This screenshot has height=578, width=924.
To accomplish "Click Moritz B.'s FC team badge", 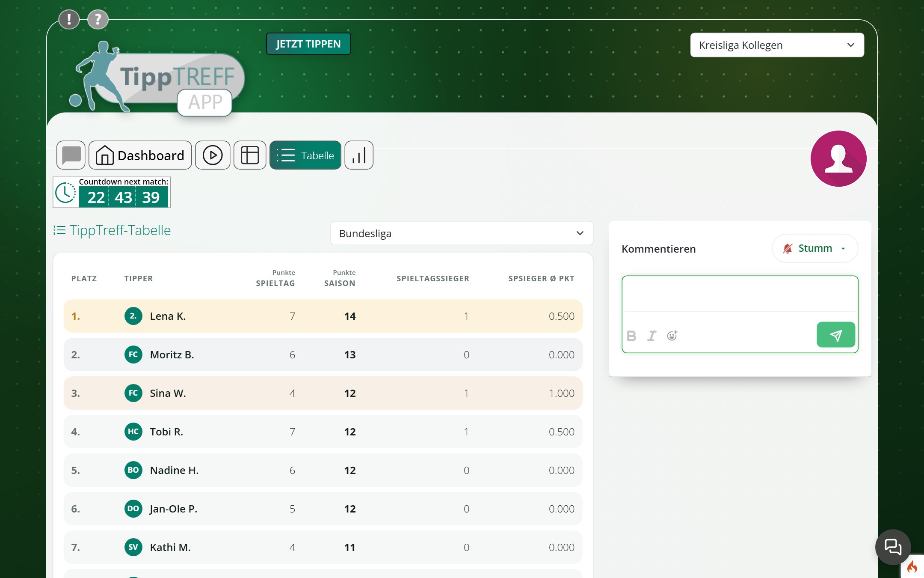I will (x=133, y=355).
